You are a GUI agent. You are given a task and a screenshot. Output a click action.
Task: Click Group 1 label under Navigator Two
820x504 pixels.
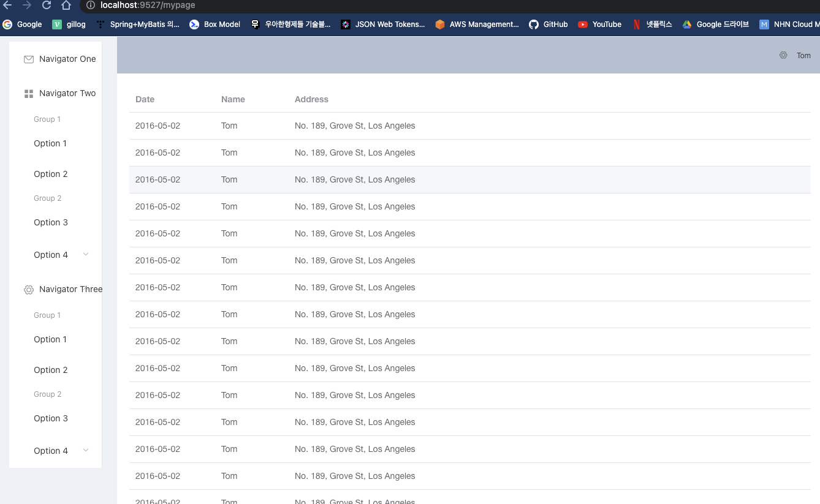tap(47, 119)
